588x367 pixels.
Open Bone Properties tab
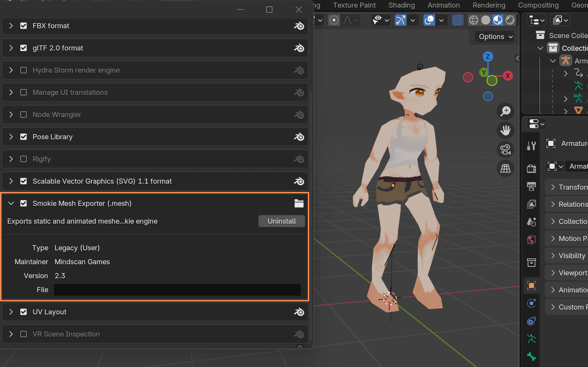coord(531,357)
